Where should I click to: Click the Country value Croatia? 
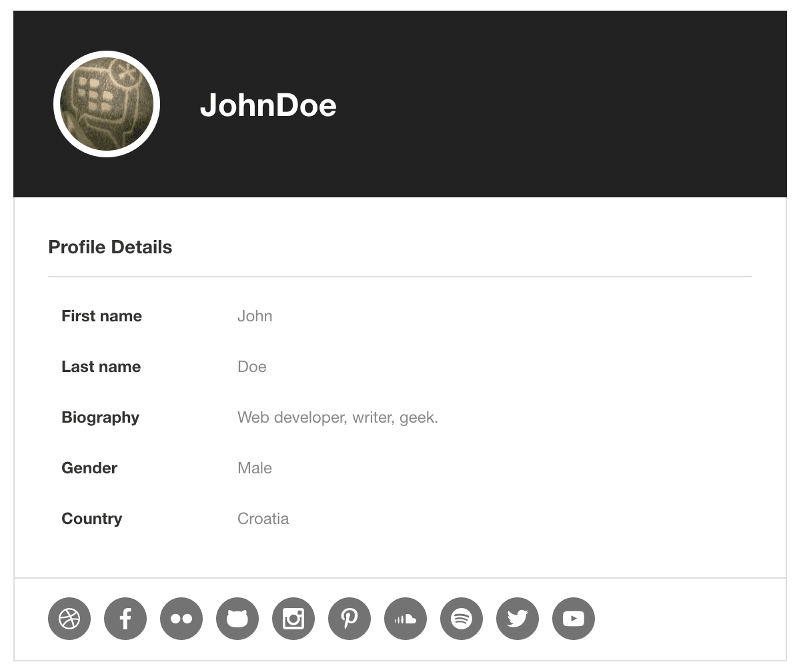(263, 519)
